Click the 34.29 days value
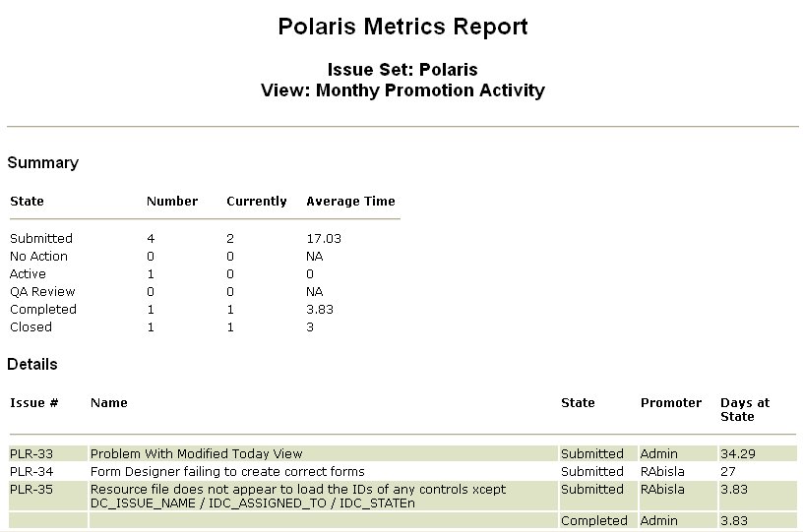The height and width of the screenshot is (532, 803). pos(738,453)
